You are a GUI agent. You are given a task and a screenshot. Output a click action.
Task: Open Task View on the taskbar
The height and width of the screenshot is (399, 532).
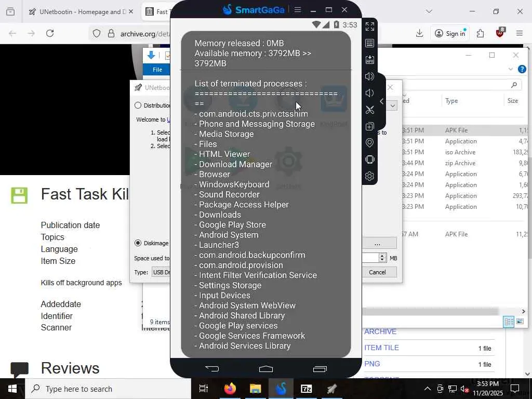203,389
